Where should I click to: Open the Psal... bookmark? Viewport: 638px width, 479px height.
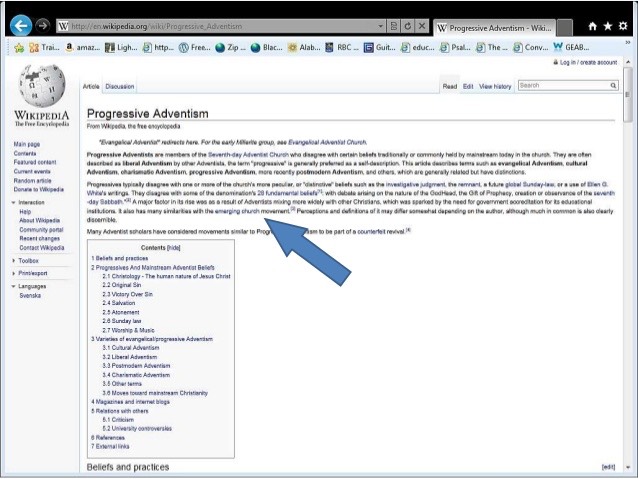click(x=455, y=48)
